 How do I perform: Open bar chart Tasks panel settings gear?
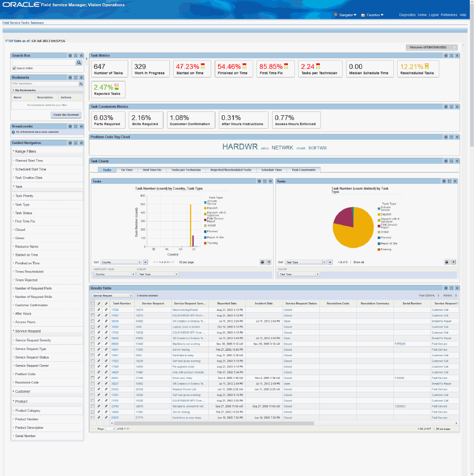259,181
